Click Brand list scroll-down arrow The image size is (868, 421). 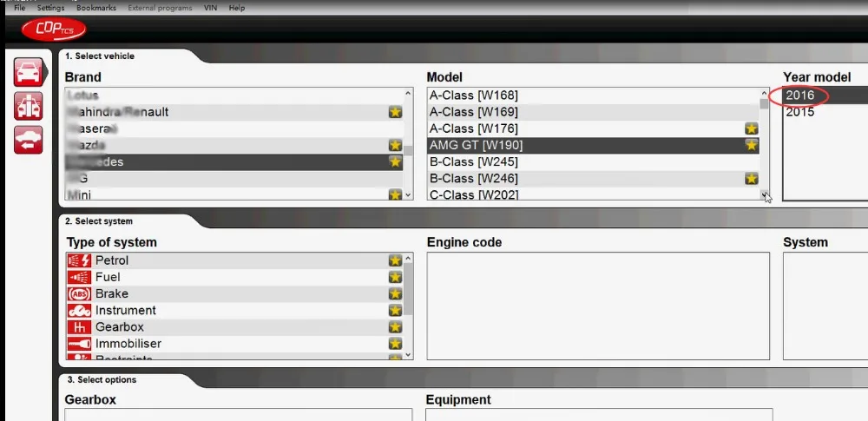tap(408, 194)
